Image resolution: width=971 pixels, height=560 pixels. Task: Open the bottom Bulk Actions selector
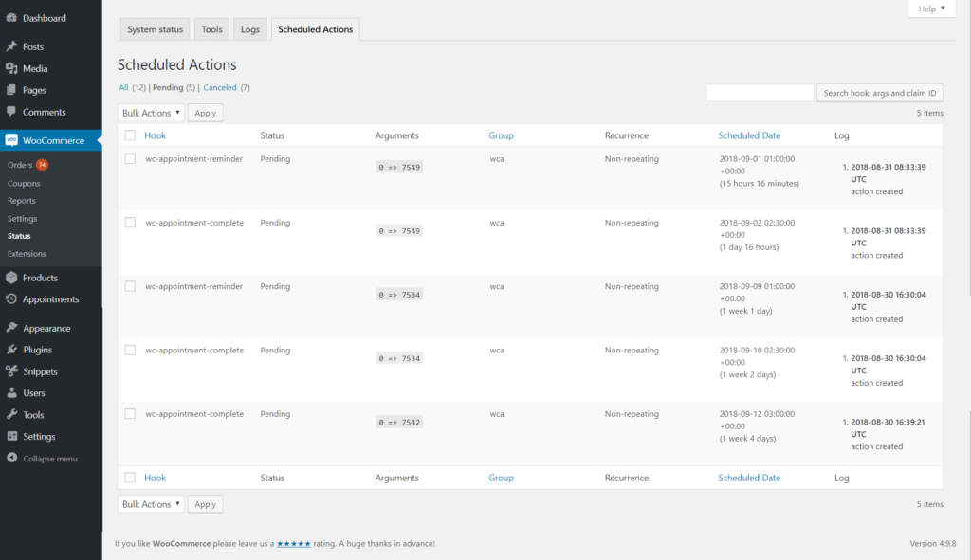(x=150, y=503)
